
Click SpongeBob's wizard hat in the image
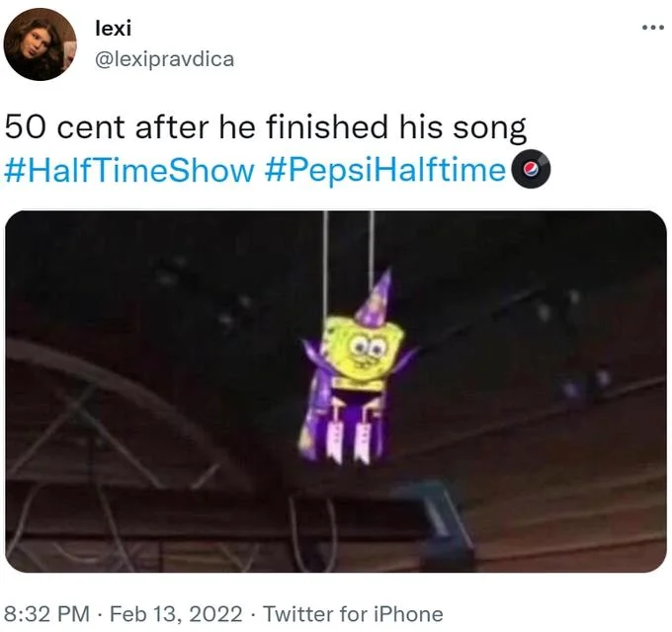[x=375, y=297]
